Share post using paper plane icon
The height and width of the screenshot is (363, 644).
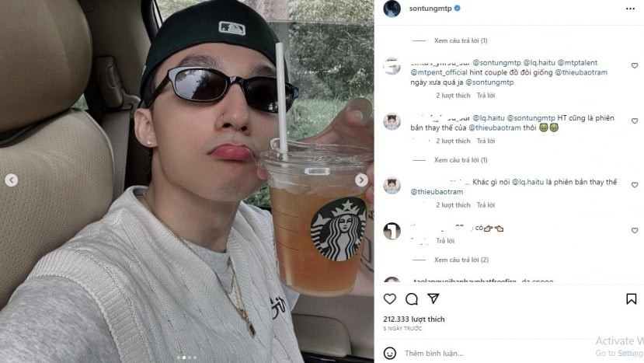(x=433, y=298)
